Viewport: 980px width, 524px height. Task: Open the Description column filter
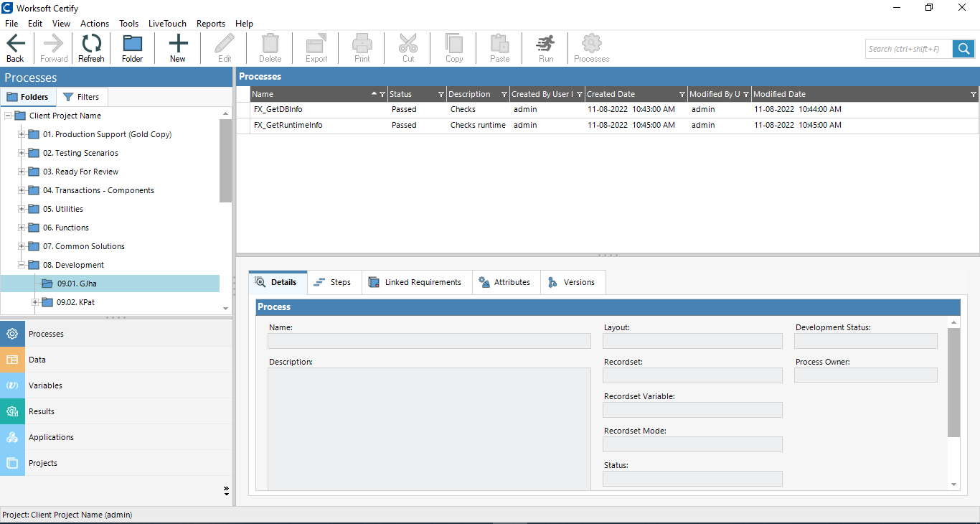[503, 94]
